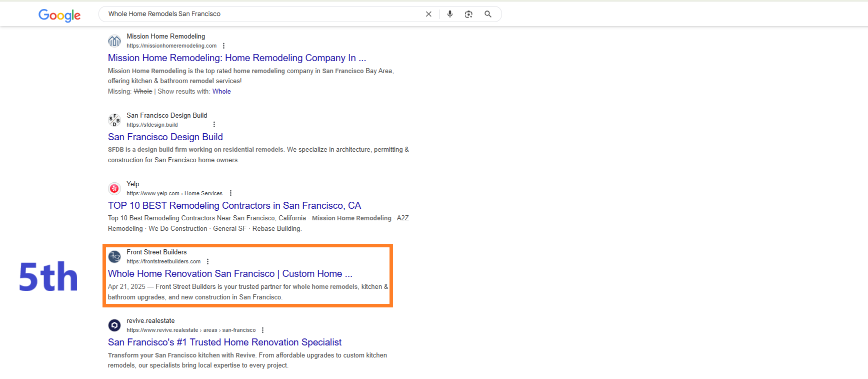Screen dimensions: 868x379
Task: Start voice search with microphone icon
Action: pos(450,14)
